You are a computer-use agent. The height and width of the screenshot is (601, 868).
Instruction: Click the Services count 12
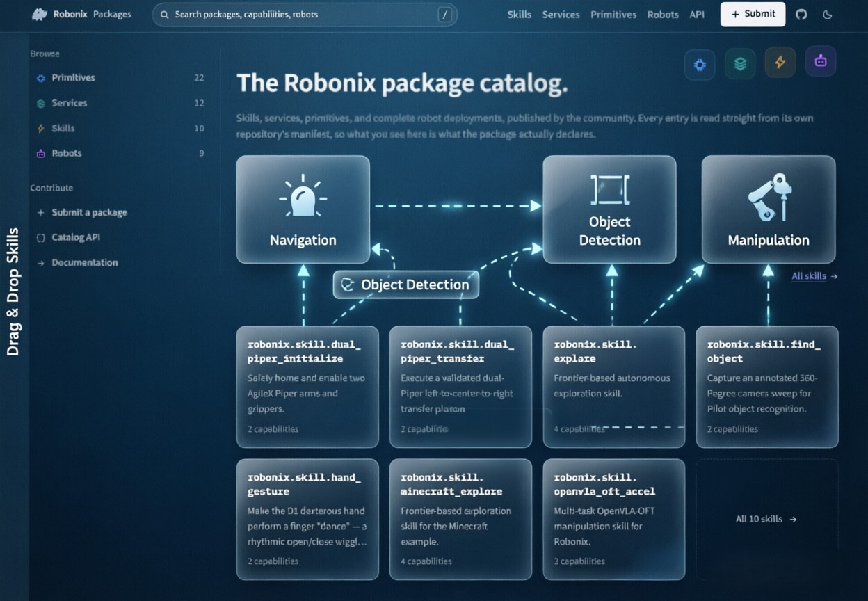click(199, 103)
